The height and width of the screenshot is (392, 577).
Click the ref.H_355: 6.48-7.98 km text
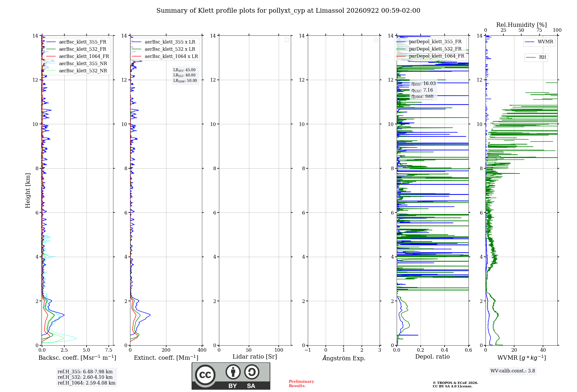(85, 372)
